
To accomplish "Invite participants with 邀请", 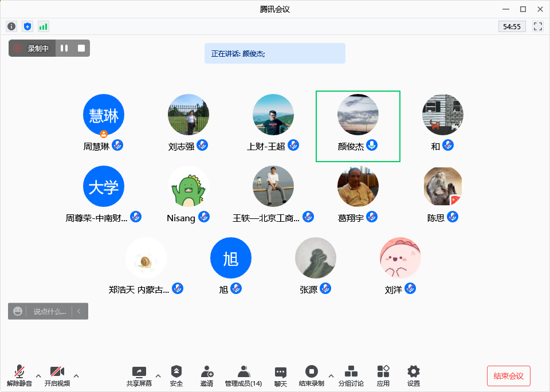I will (207, 375).
